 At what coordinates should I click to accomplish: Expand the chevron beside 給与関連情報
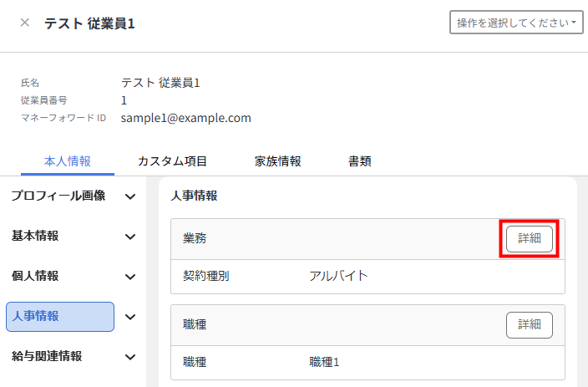[130, 357]
